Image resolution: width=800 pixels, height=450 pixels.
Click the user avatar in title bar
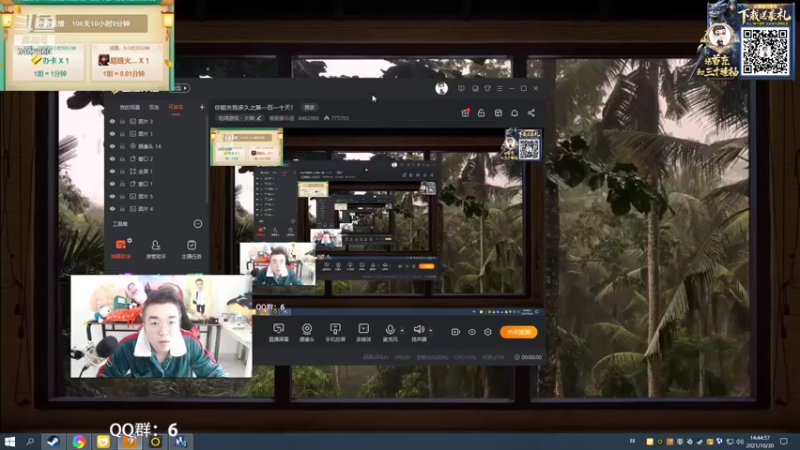click(x=441, y=88)
